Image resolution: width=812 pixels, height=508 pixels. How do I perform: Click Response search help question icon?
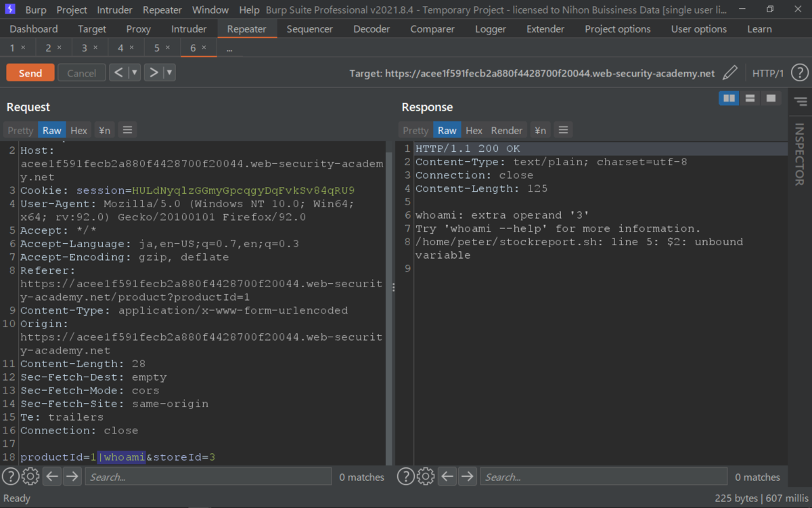pos(405,476)
